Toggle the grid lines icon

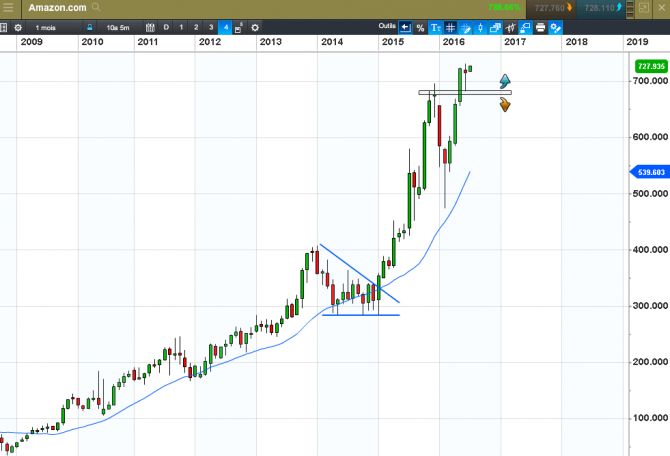(450, 28)
